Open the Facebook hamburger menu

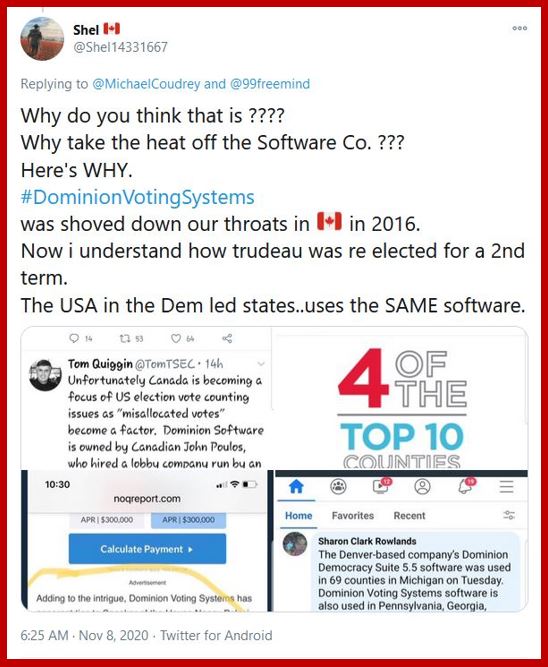[506, 486]
